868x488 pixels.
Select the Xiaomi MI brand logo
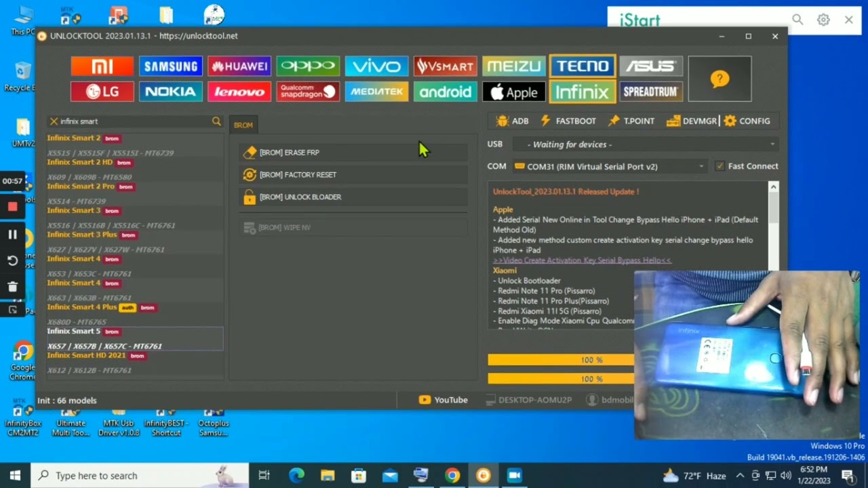(x=102, y=66)
